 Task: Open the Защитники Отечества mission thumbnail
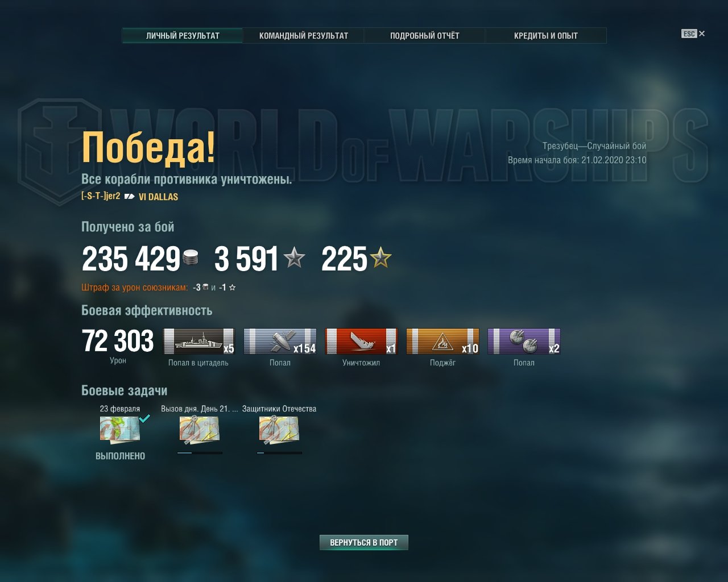point(279,430)
